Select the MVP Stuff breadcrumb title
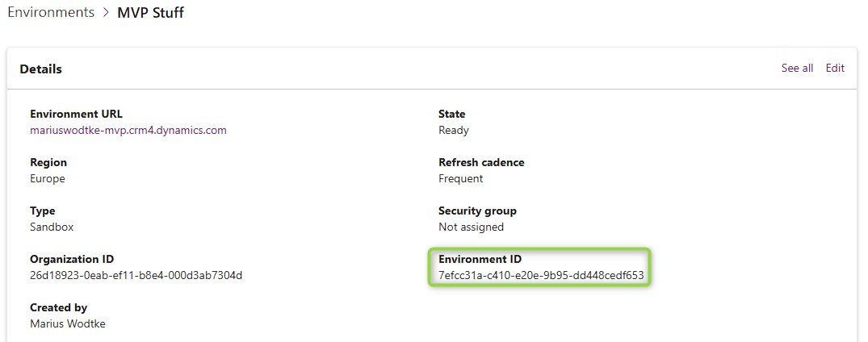Viewport: 868px width, 342px height. click(x=151, y=13)
